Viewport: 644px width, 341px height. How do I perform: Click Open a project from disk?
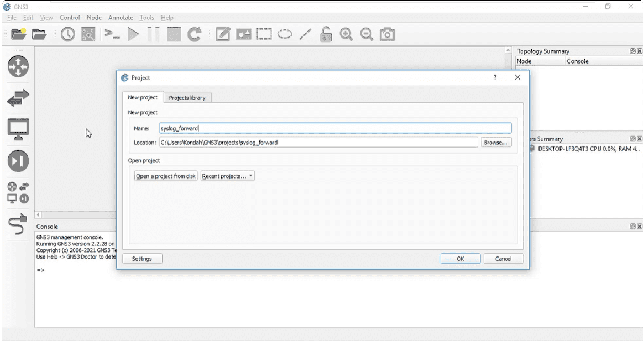(165, 176)
